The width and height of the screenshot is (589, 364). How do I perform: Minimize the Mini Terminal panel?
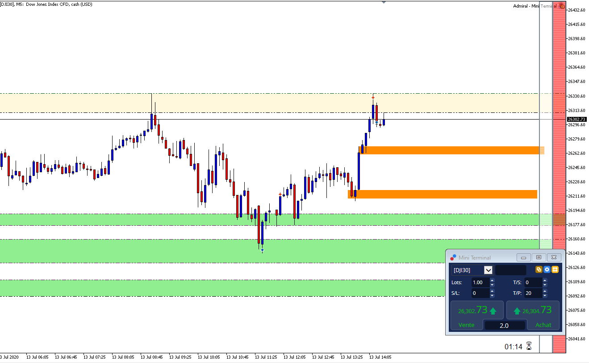(x=524, y=257)
